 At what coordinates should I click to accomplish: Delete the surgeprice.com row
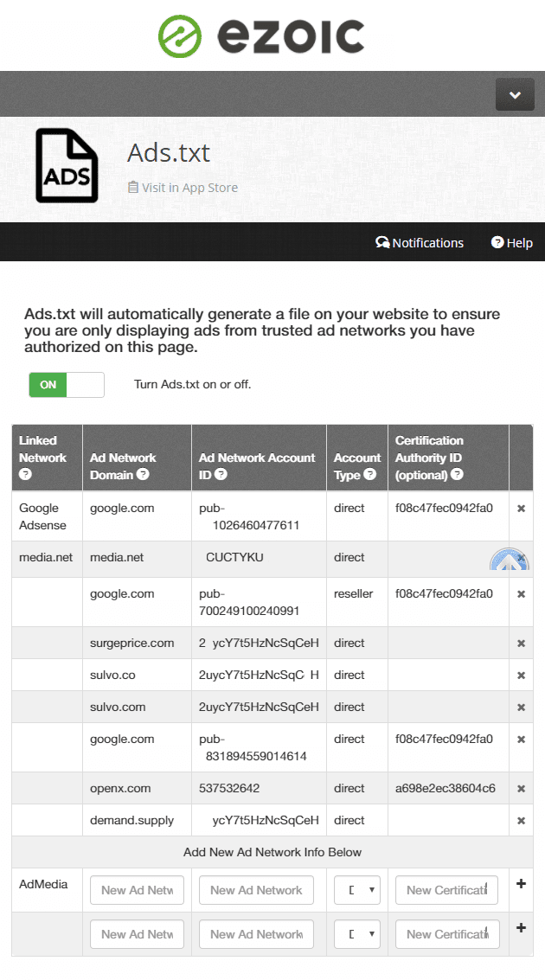pyautogui.click(x=522, y=644)
